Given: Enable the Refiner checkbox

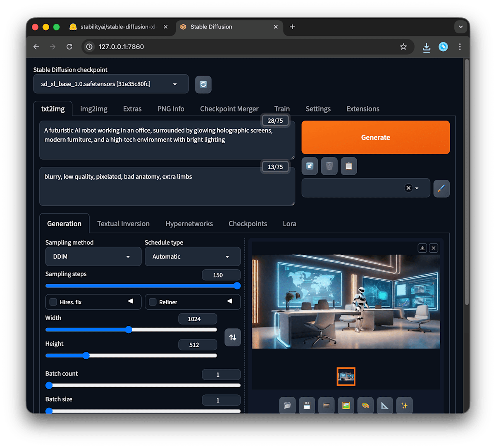Looking at the screenshot, I should (x=153, y=302).
